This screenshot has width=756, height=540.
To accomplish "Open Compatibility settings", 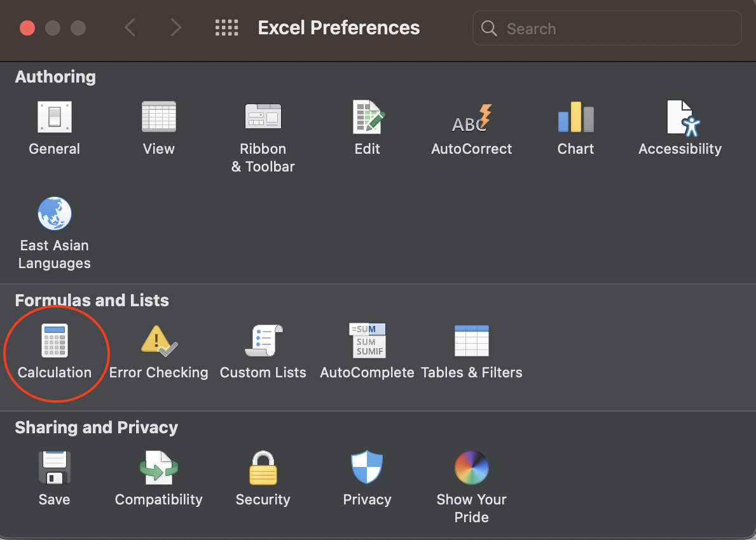I will pos(158,468).
